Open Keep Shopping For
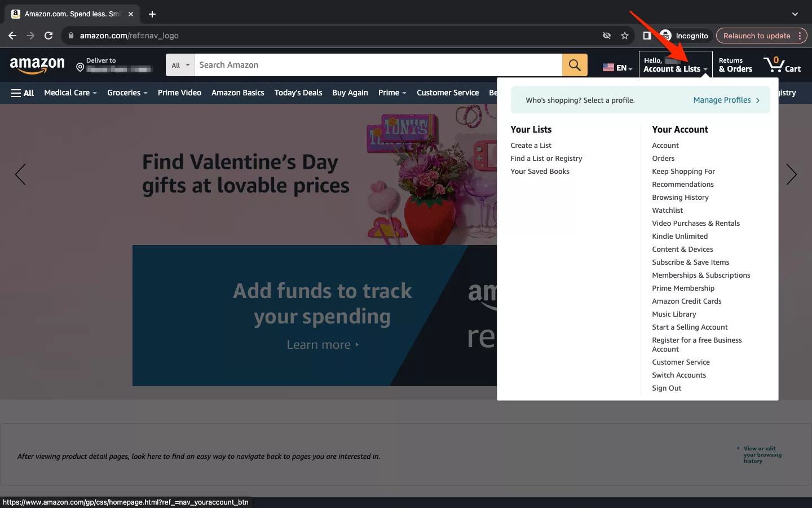The height and width of the screenshot is (508, 812). [683, 172]
